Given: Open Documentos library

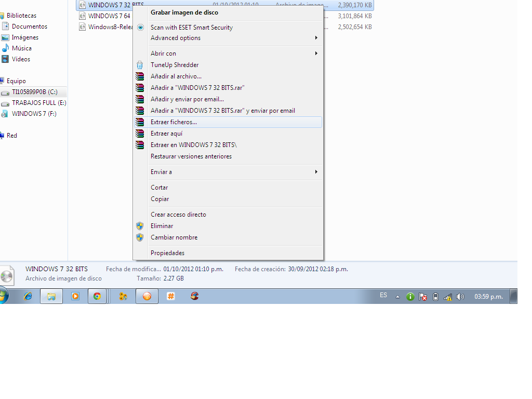Looking at the screenshot, I should tap(30, 26).
